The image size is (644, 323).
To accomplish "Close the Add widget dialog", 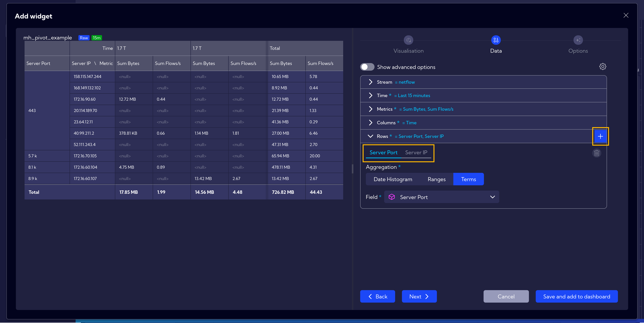I will point(626,15).
